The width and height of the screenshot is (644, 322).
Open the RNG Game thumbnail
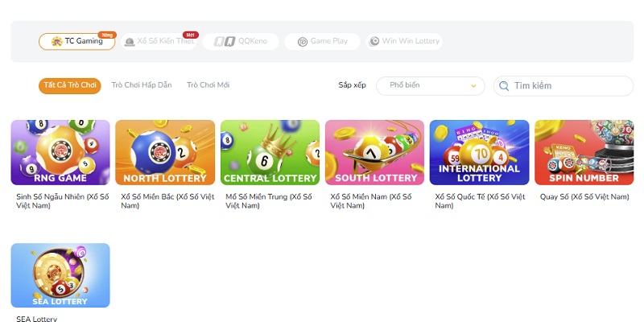coord(60,152)
